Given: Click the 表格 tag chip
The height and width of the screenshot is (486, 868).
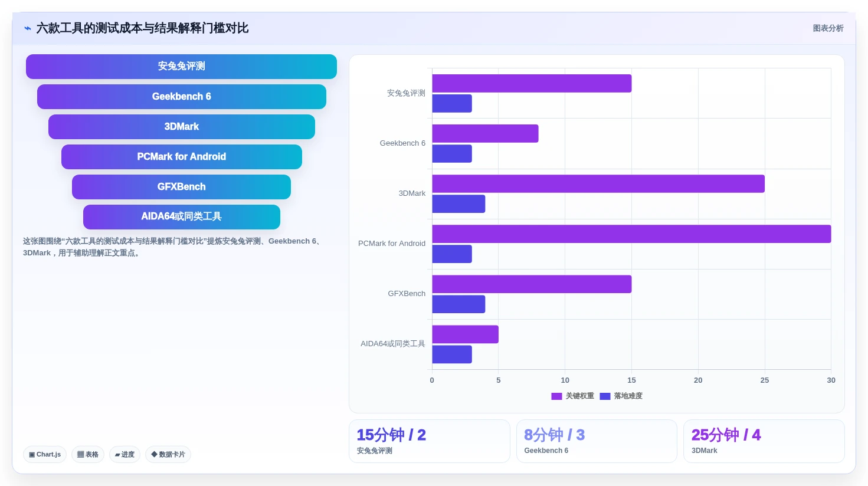Looking at the screenshot, I should [88, 455].
